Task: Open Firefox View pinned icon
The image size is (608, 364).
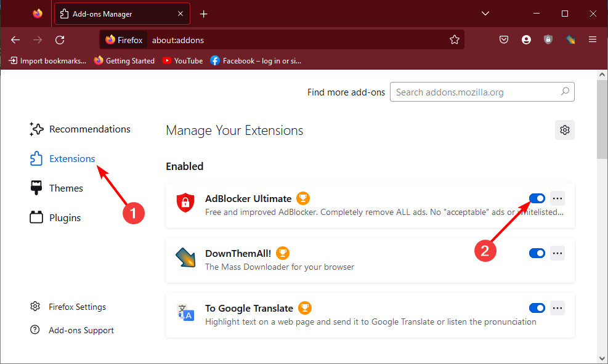Action: click(38, 14)
